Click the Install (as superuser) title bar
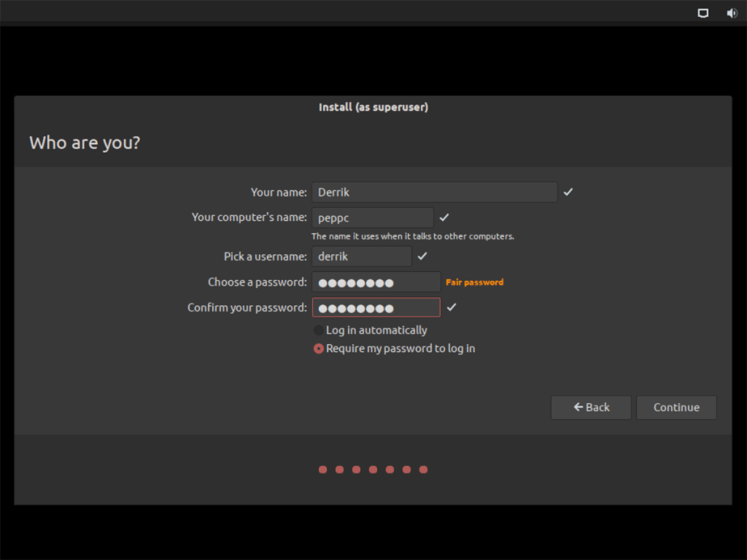Viewport: 747px width, 560px height. pyautogui.click(x=373, y=107)
